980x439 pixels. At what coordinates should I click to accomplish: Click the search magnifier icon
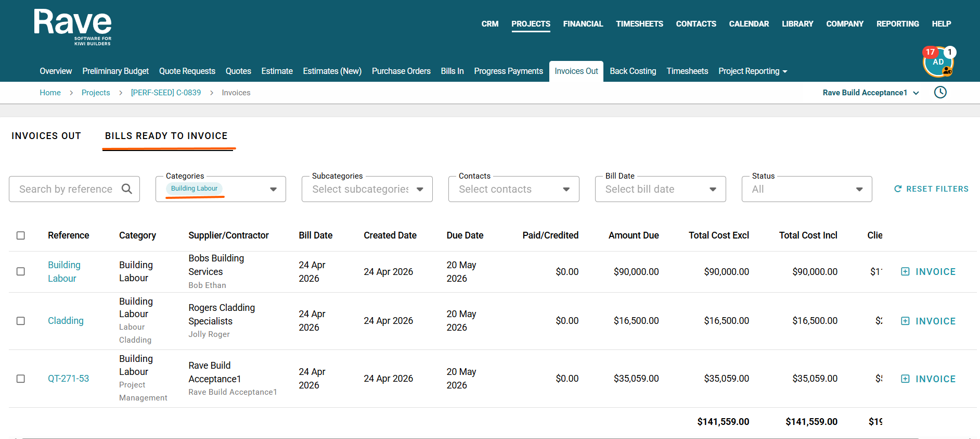tap(127, 189)
